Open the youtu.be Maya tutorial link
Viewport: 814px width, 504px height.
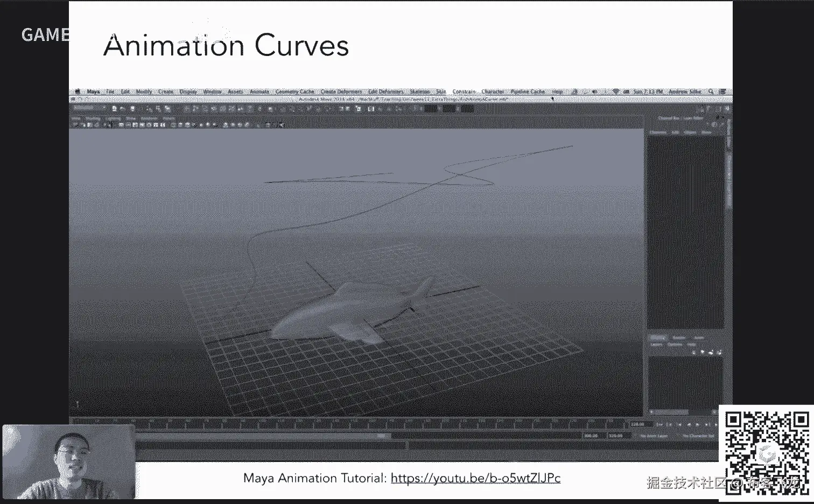[475, 478]
